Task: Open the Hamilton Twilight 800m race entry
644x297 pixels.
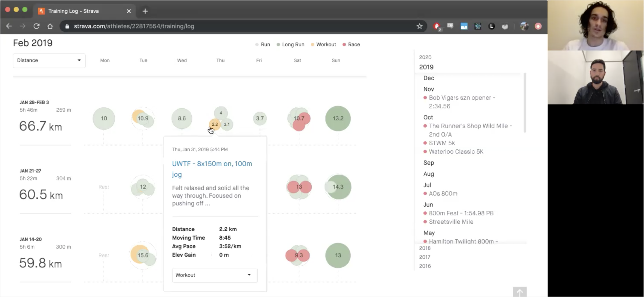Action: (464, 241)
